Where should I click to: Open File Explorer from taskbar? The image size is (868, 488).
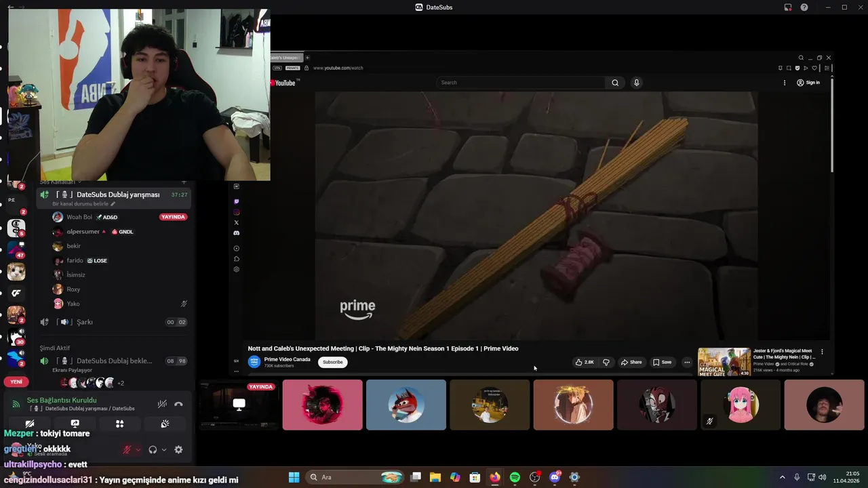[x=435, y=477]
